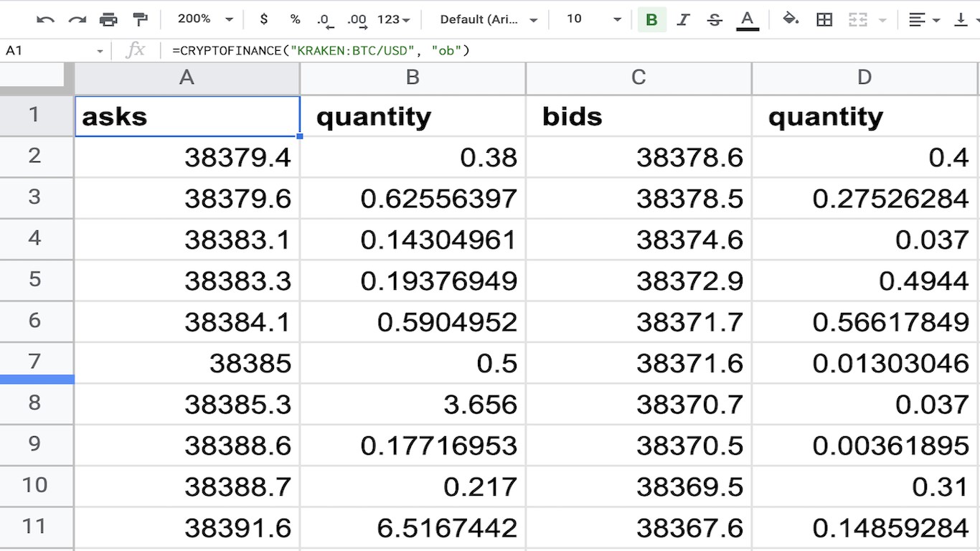Open the horizontal align menu
This screenshot has height=551, width=980.
tap(924, 19)
